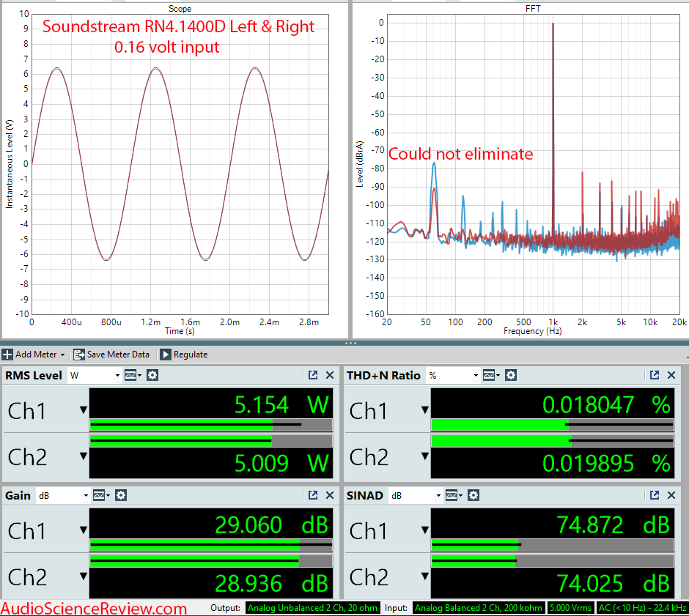Click the Scope waveform plot area
Screen dimensions: 689x616
point(180,164)
